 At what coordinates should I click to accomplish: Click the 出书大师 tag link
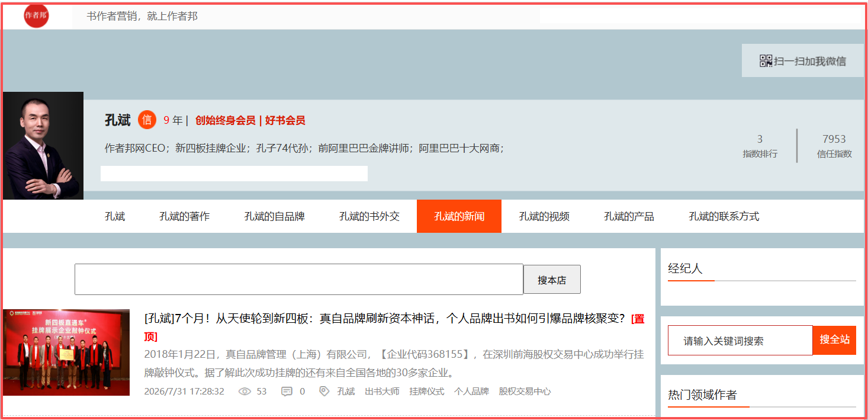[382, 392]
